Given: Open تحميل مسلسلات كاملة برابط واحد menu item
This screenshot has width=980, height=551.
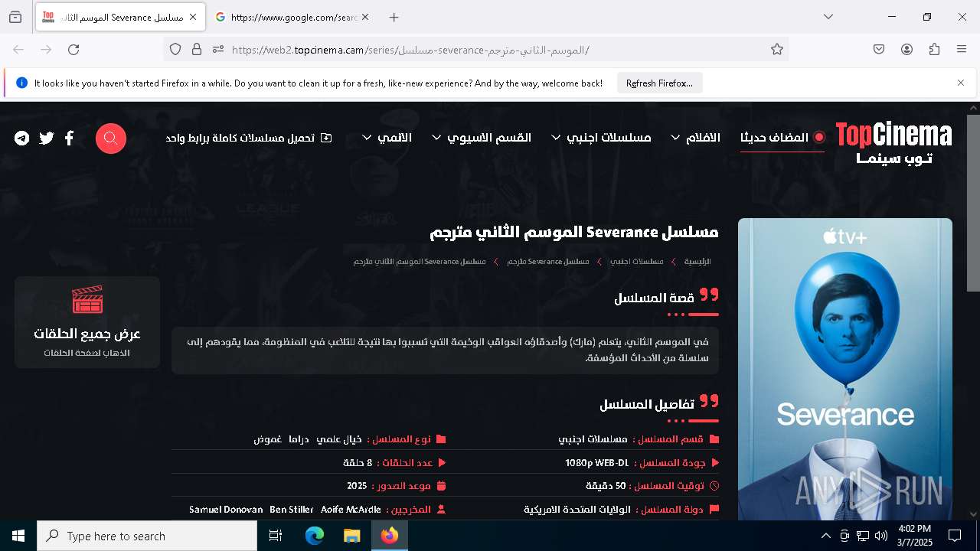Looking at the screenshot, I should pyautogui.click(x=249, y=138).
